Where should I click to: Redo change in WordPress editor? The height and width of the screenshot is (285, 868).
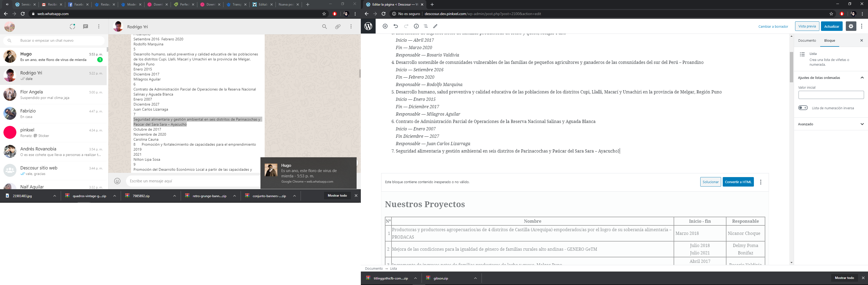pos(406,26)
